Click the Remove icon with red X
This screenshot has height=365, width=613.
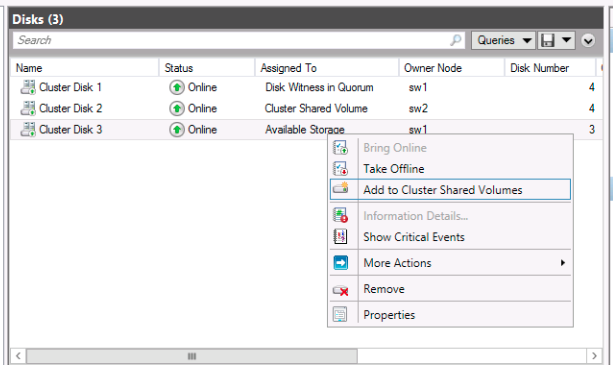point(341,290)
